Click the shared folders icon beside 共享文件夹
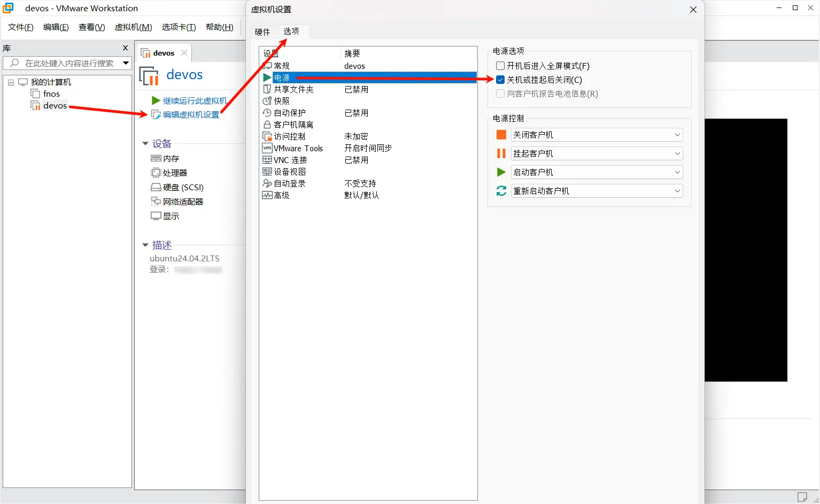This screenshot has width=820, height=504. coord(267,89)
